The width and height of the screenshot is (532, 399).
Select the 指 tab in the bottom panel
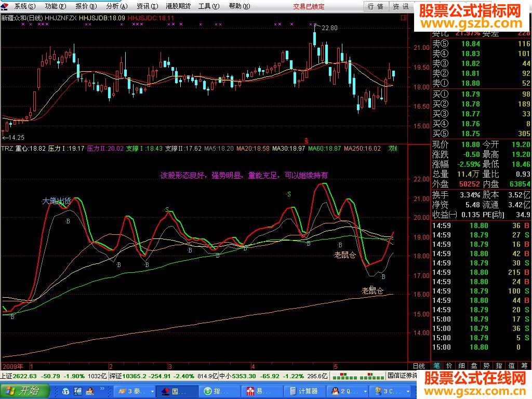point(499,365)
